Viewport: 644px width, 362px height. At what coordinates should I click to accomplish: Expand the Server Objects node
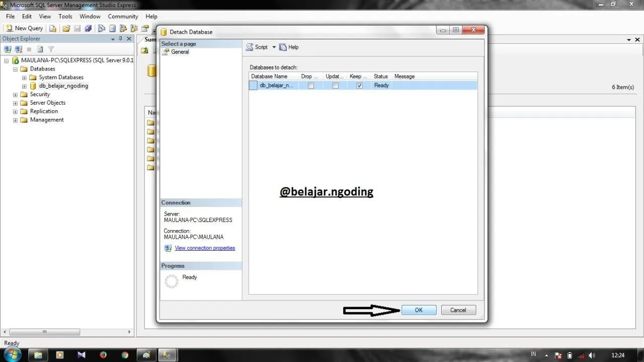(15, 103)
